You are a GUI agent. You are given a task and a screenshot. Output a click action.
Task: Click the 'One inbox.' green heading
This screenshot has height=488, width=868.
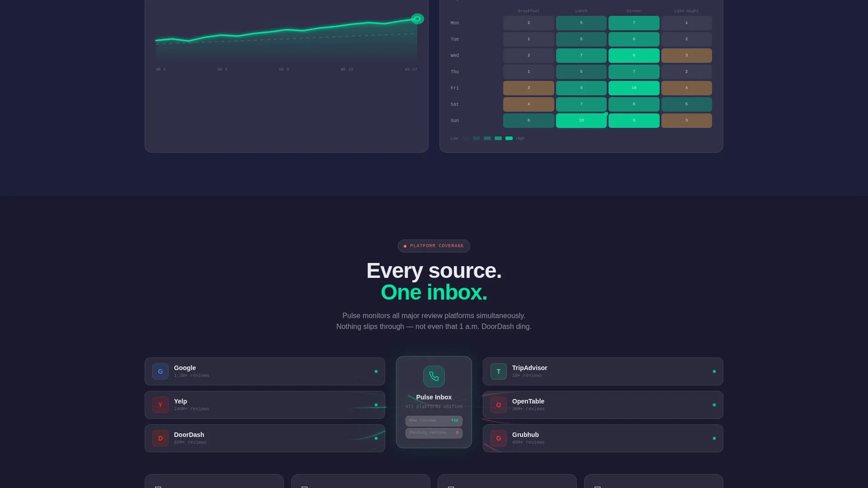(x=434, y=292)
